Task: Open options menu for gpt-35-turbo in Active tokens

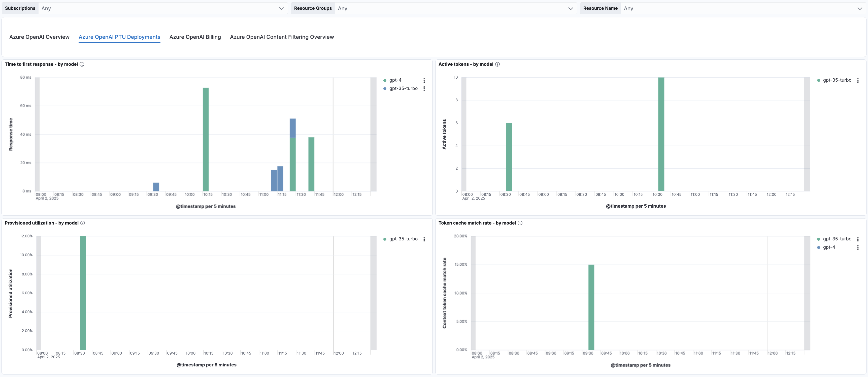Action: 859,80
